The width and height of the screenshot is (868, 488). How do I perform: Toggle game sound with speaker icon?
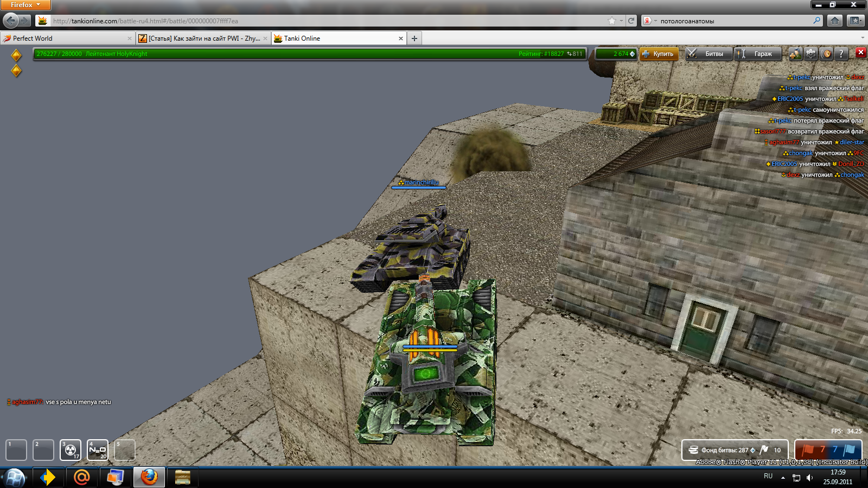(826, 54)
